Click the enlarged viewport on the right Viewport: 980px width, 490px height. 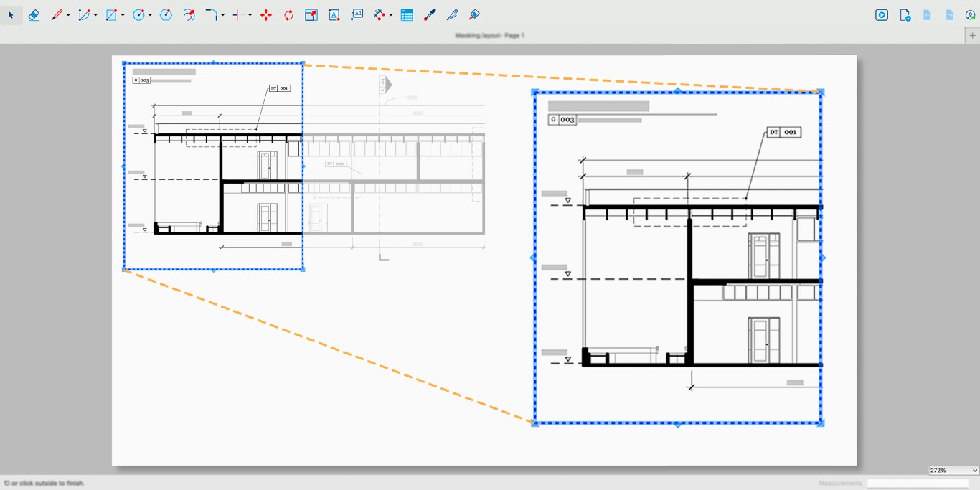677,258
